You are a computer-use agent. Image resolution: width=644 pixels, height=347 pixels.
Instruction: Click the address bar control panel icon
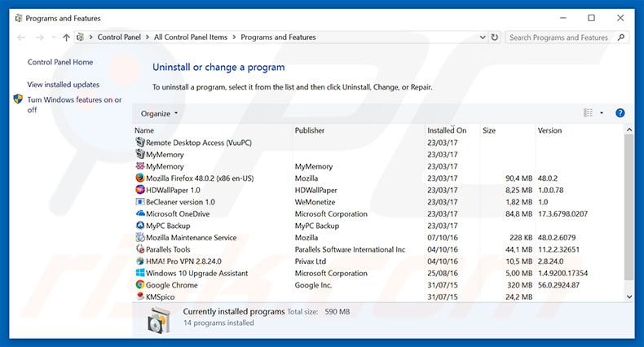click(x=80, y=37)
